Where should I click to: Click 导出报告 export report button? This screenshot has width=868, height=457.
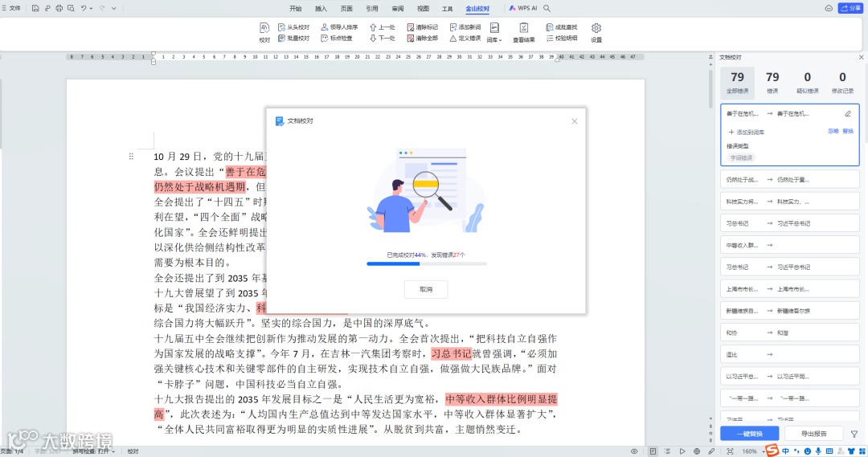pos(813,434)
